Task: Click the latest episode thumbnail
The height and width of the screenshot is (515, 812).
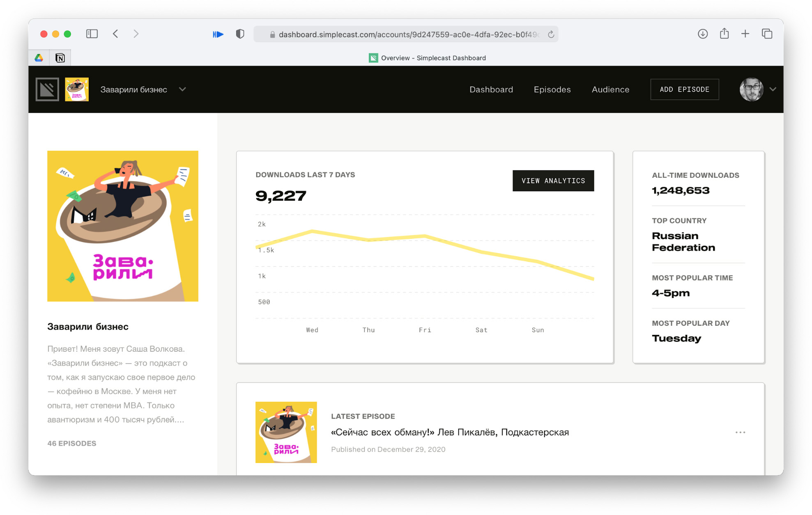Action: (286, 432)
